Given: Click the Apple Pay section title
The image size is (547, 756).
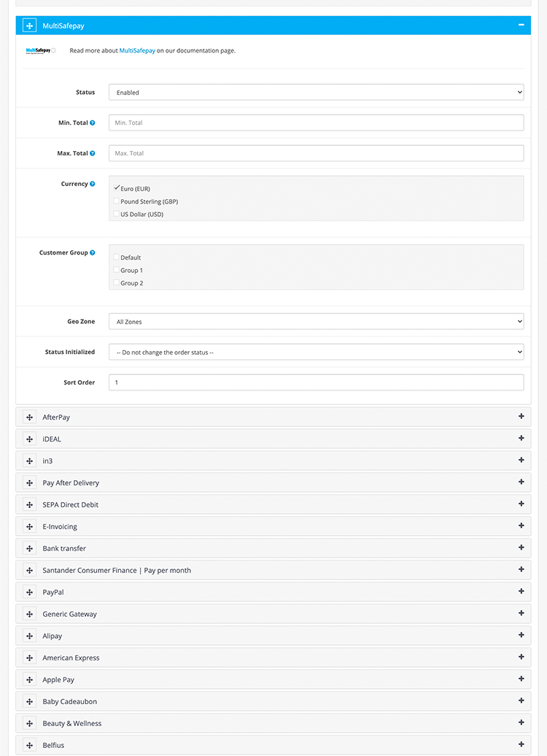Looking at the screenshot, I should (x=58, y=680).
